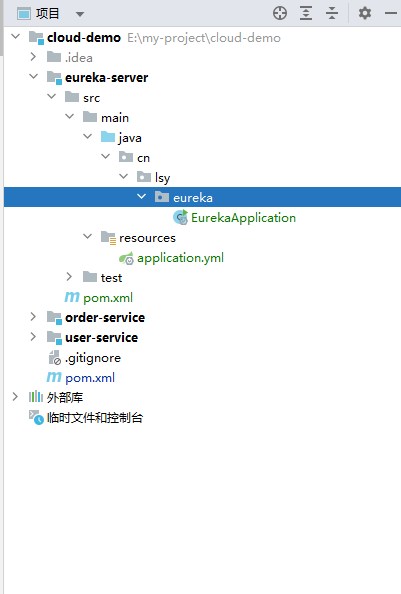
Task: Expand the order-service module
Action: (33, 317)
